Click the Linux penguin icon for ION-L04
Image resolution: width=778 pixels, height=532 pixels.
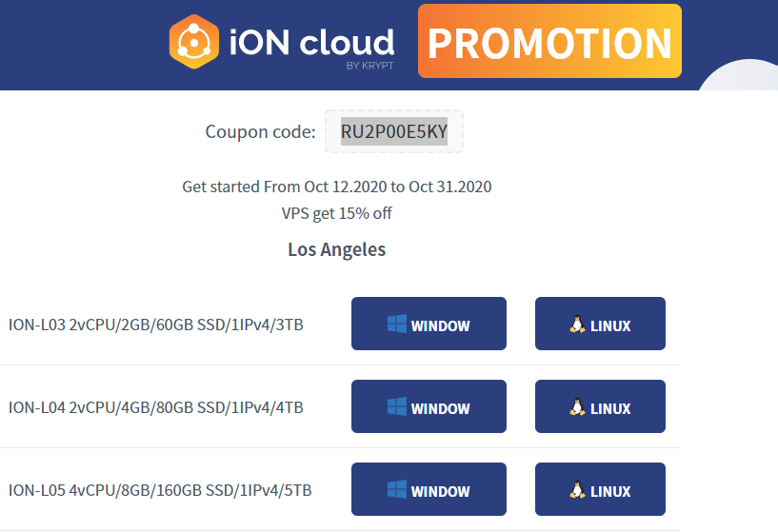click(577, 406)
